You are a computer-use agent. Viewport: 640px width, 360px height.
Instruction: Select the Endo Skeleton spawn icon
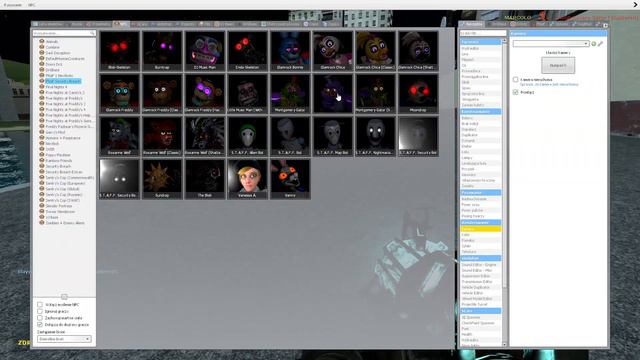pyautogui.click(x=247, y=51)
